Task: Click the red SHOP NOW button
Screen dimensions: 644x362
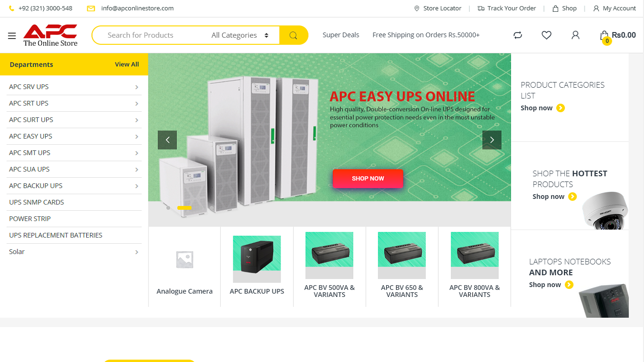Action: [x=368, y=179]
